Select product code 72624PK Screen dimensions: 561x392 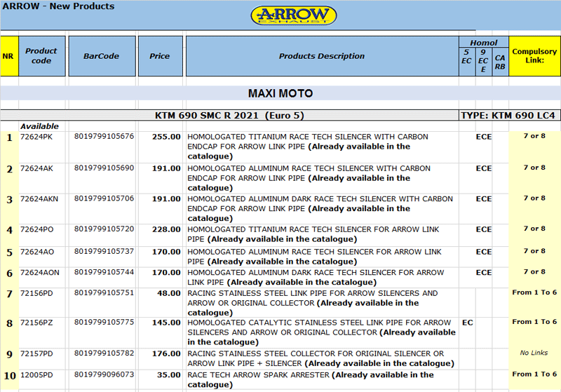click(x=36, y=137)
